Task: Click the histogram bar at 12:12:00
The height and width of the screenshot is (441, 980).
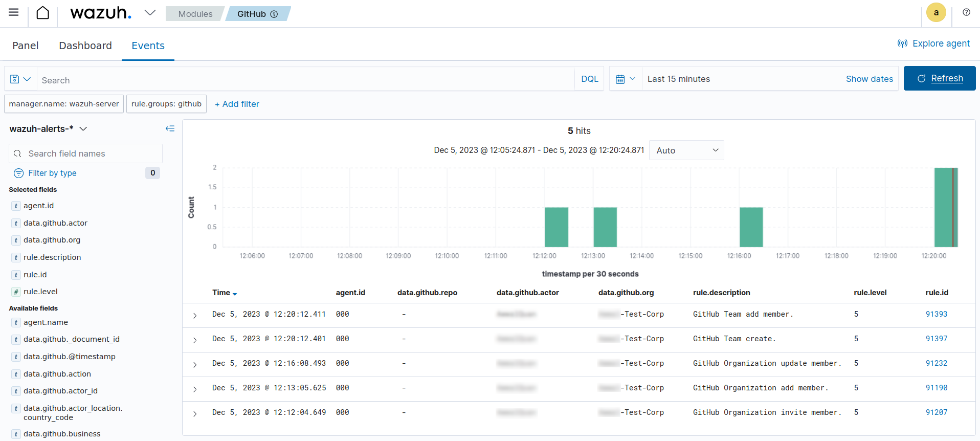Action: click(x=556, y=227)
